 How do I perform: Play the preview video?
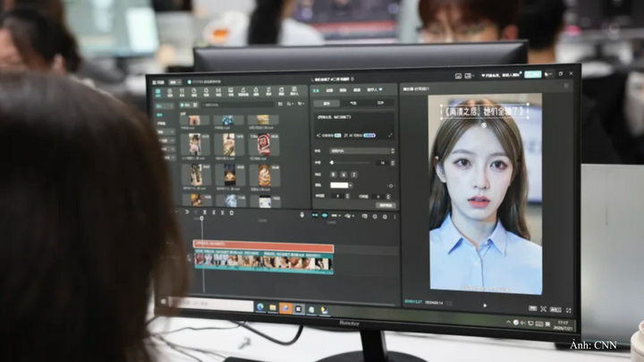click(485, 306)
